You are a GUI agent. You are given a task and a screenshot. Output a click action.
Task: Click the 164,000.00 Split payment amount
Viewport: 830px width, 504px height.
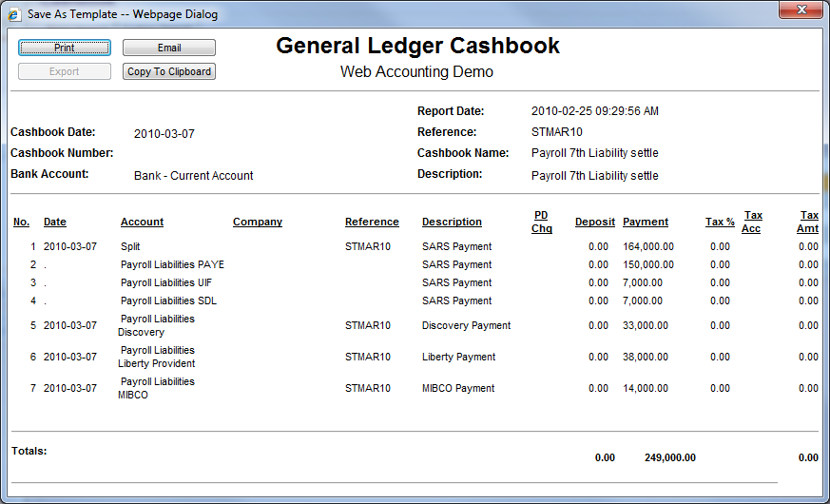pos(648,246)
